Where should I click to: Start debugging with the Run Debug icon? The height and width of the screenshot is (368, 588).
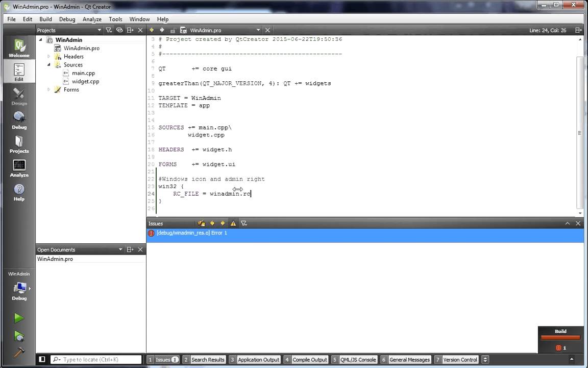click(x=19, y=335)
